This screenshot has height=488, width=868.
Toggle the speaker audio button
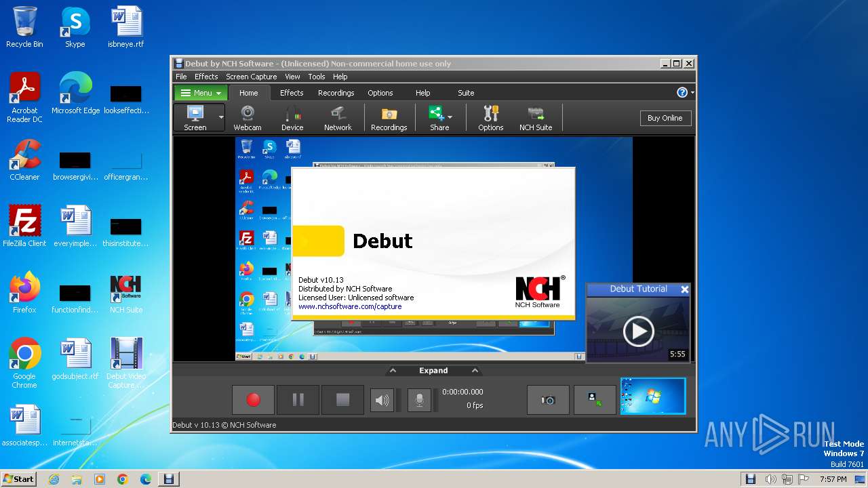(x=382, y=401)
